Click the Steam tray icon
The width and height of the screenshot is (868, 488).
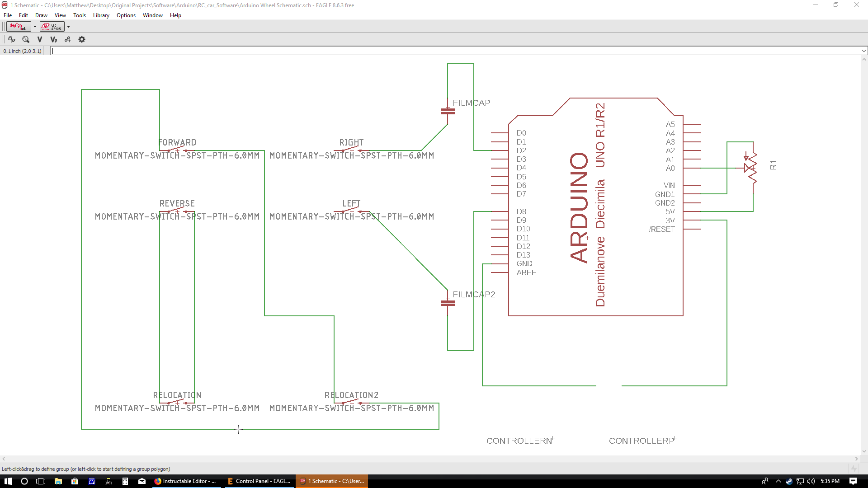789,481
